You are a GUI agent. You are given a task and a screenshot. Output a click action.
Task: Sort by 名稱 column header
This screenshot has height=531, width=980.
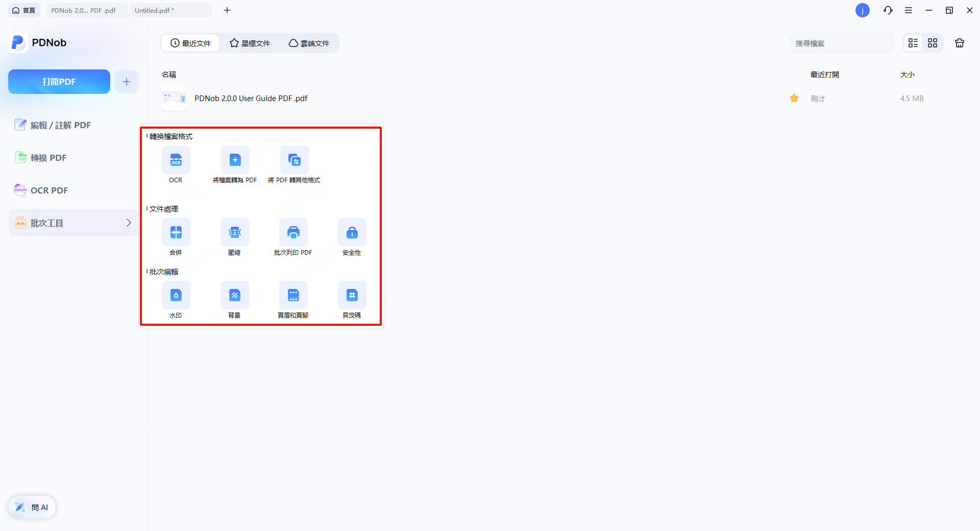(x=169, y=75)
